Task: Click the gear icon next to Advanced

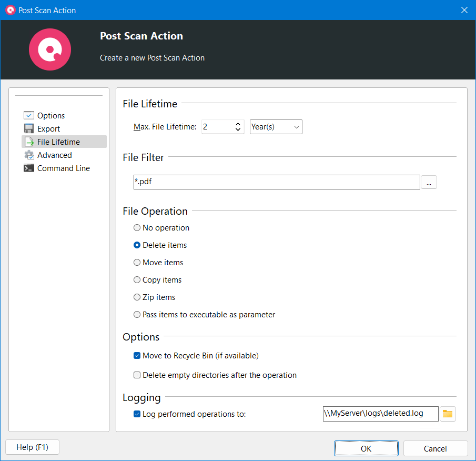Action: pos(28,155)
